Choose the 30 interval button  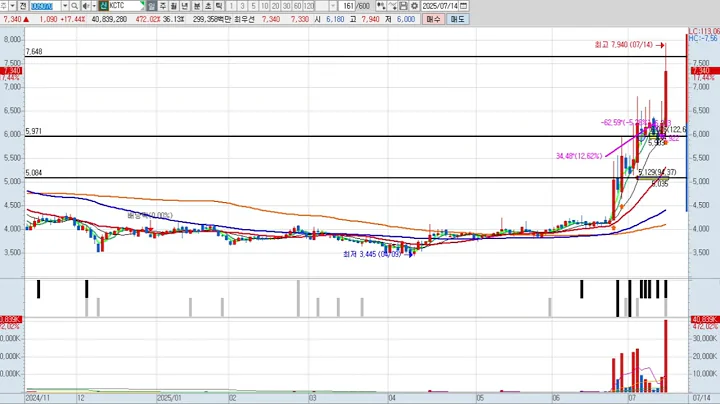click(x=287, y=6)
